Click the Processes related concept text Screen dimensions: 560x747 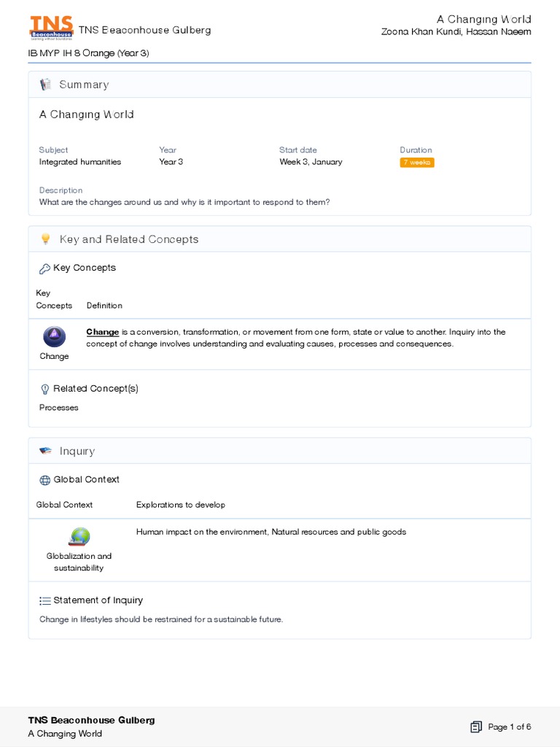[x=59, y=408]
